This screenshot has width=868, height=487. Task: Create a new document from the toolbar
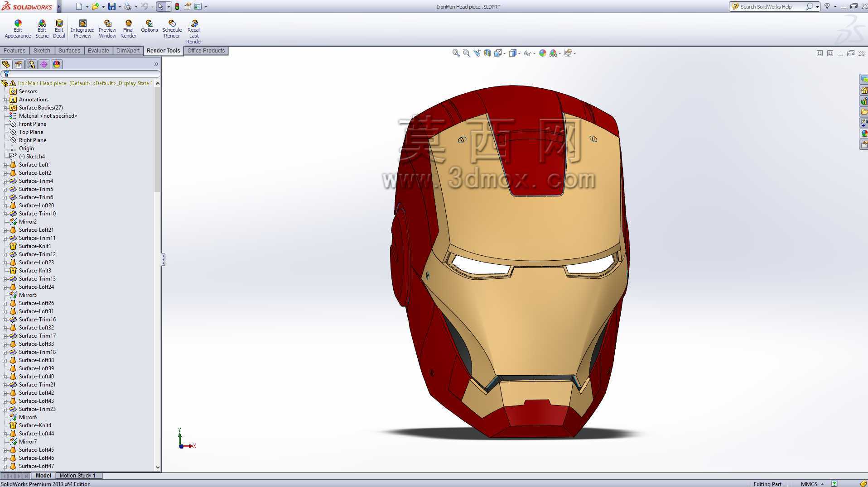79,6
